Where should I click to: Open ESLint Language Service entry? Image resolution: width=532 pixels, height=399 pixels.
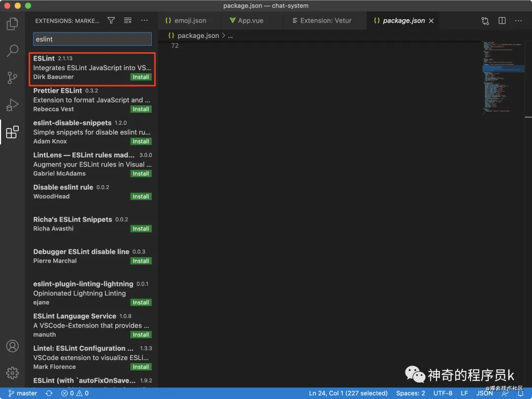click(92, 326)
